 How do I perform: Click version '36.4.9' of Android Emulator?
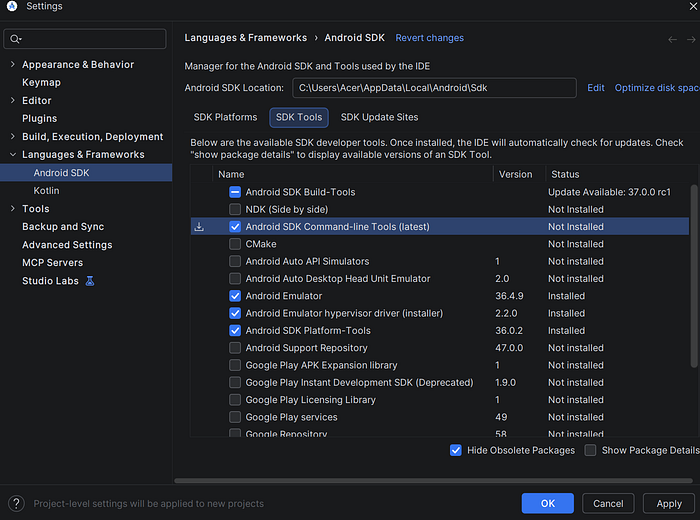pos(509,296)
